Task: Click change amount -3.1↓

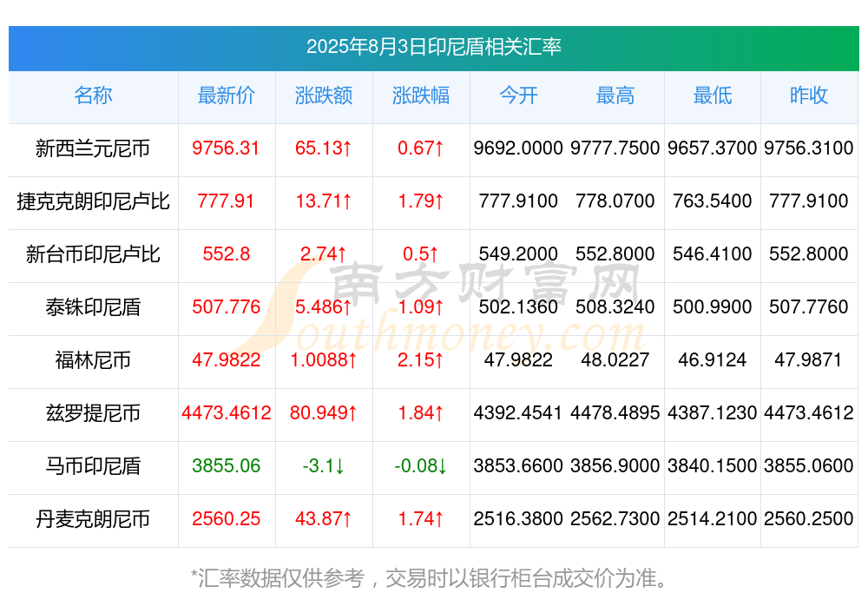Action: click(323, 466)
